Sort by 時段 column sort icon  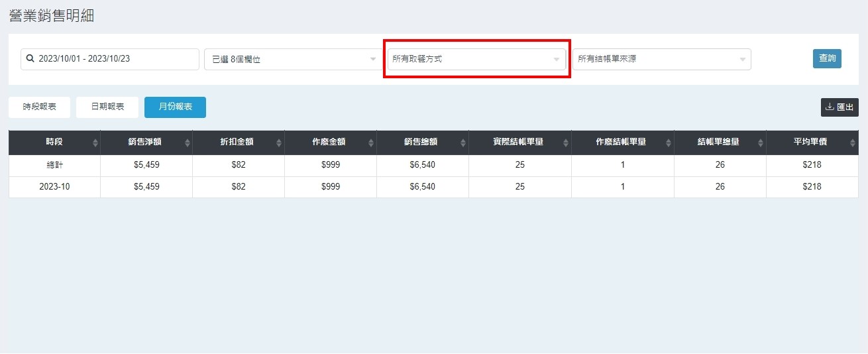click(95, 143)
